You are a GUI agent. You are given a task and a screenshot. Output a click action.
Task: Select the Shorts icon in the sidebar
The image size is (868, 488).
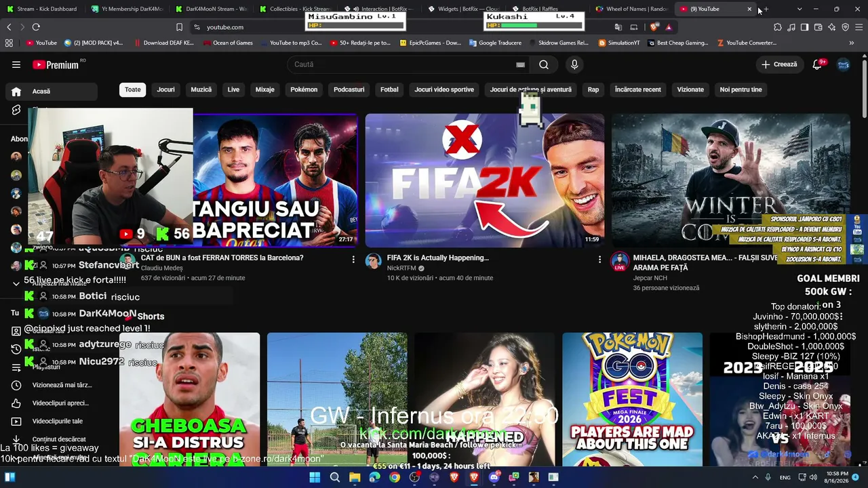(16, 110)
